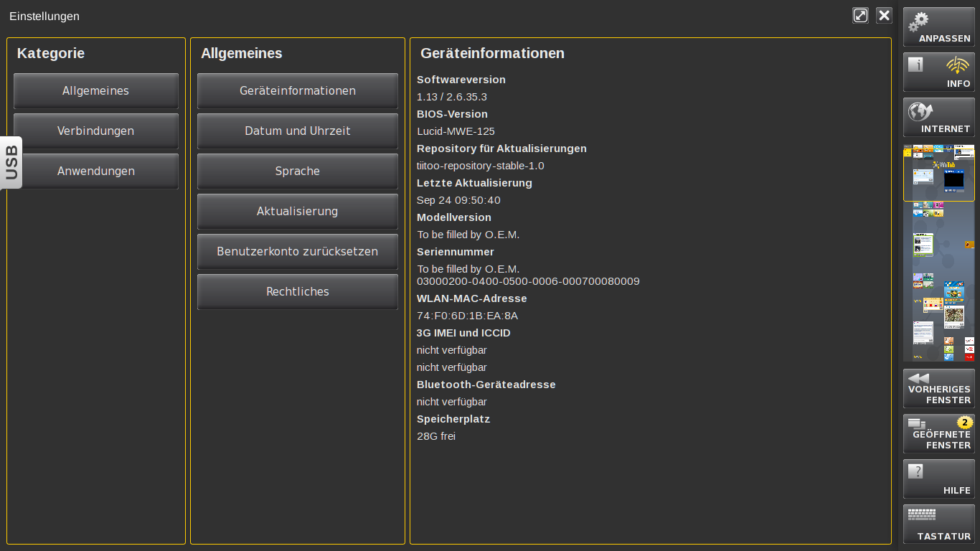Open Datum und Uhrzeit settings

[x=297, y=131]
